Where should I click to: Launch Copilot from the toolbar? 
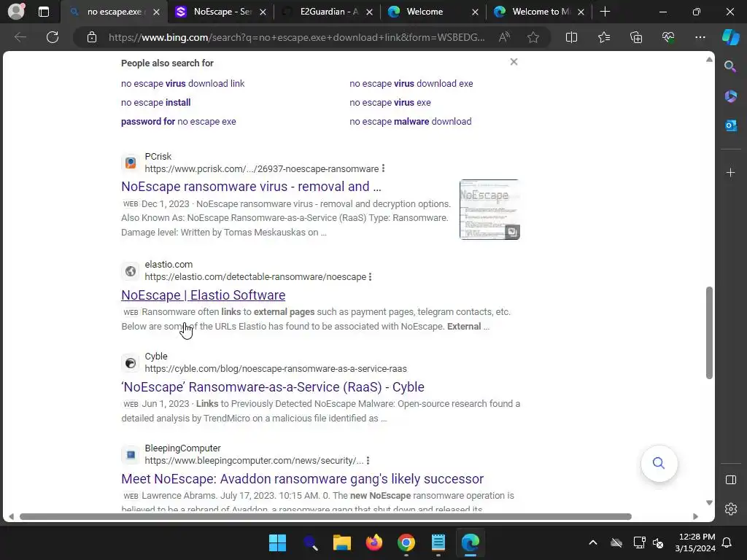click(x=731, y=37)
